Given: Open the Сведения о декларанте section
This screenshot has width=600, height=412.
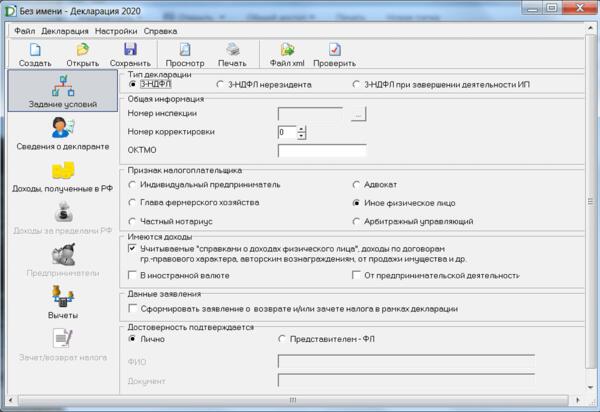Looking at the screenshot, I should pos(63,133).
